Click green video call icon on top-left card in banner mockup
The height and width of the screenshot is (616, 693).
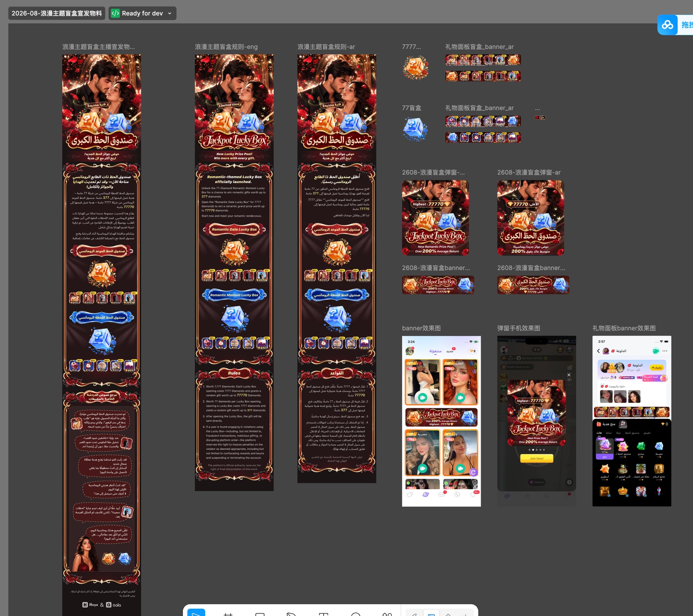(422, 397)
